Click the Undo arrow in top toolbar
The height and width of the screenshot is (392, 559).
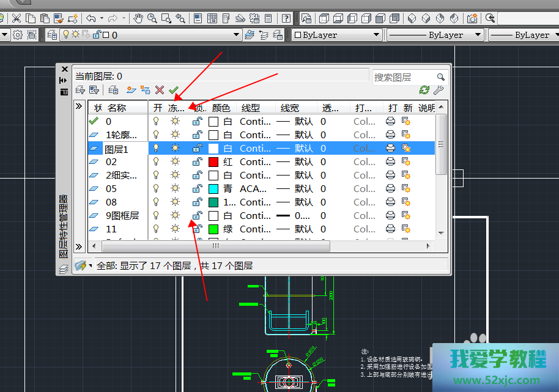click(91, 18)
